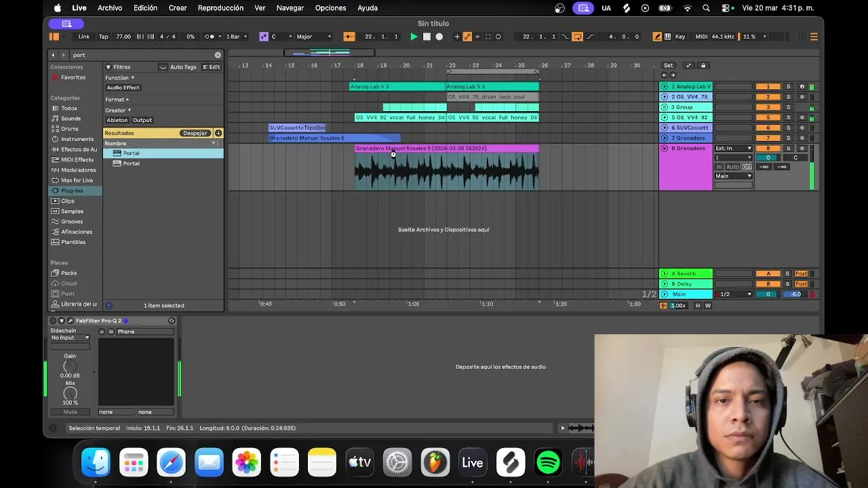Toggle track activator 5

pyautogui.click(x=768, y=117)
